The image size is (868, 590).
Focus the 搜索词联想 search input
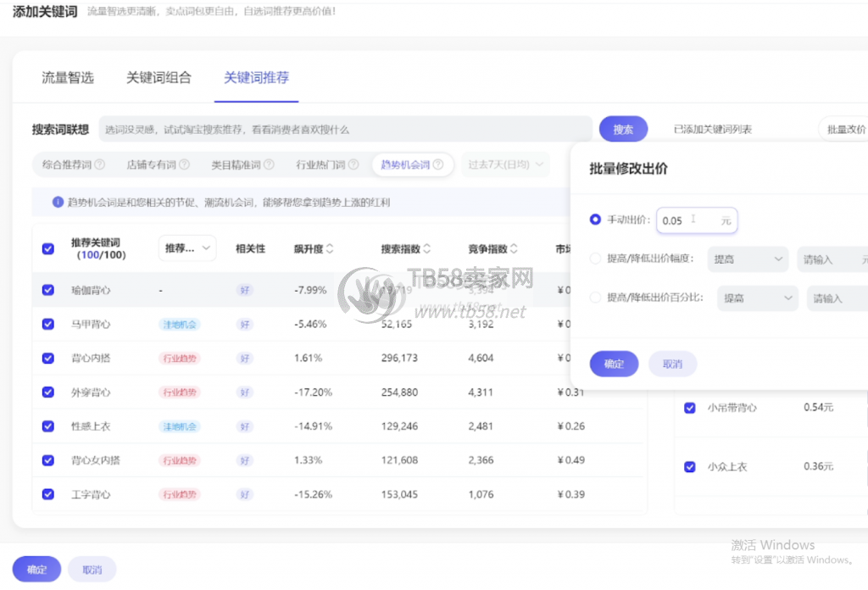(346, 129)
